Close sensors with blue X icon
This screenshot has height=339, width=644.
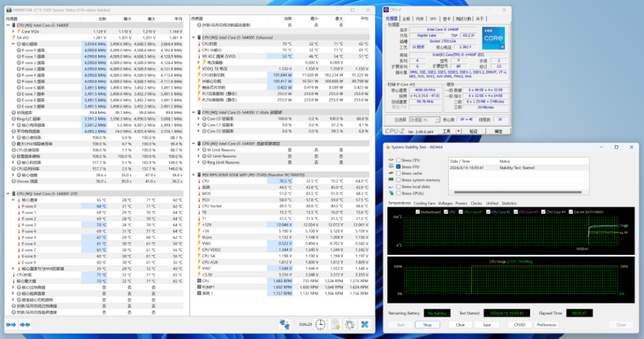pyautogui.click(x=364, y=324)
